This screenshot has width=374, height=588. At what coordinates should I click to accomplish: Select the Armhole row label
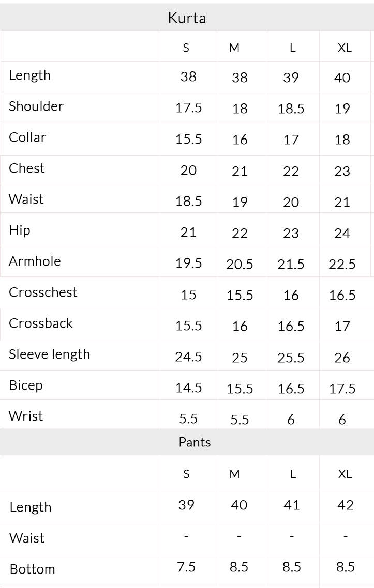pyautogui.click(x=35, y=261)
